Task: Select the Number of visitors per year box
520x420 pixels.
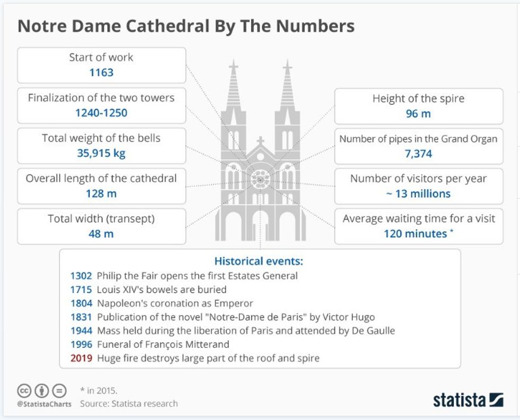Action: pyautogui.click(x=419, y=186)
